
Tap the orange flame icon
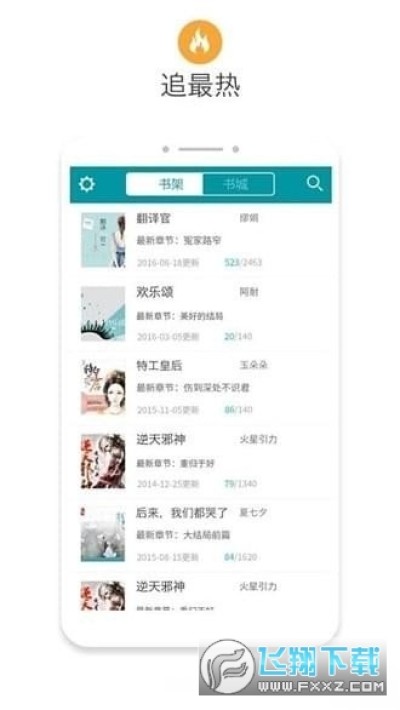tap(200, 42)
